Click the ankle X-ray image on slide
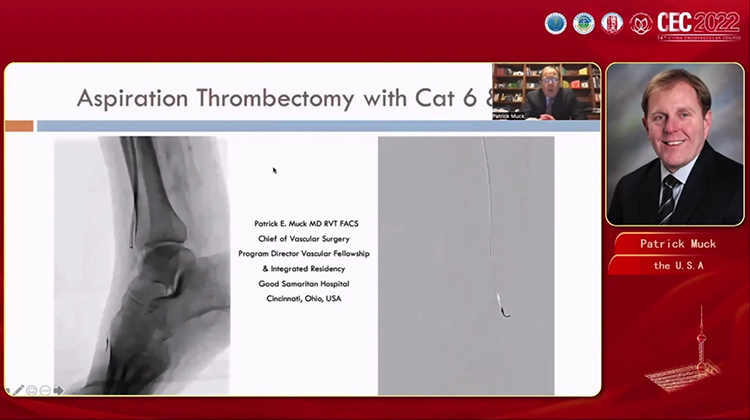This screenshot has width=750, height=420. (x=142, y=265)
